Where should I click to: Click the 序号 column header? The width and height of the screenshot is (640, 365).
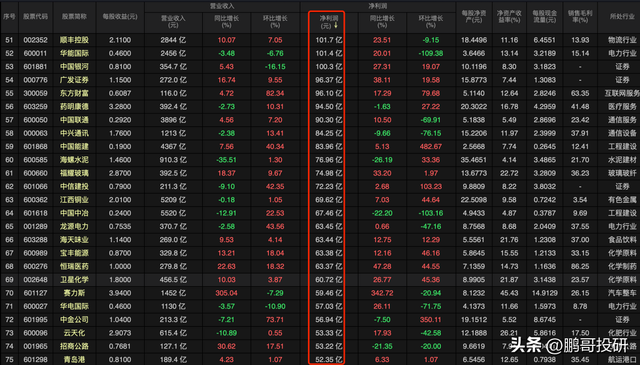click(x=9, y=17)
